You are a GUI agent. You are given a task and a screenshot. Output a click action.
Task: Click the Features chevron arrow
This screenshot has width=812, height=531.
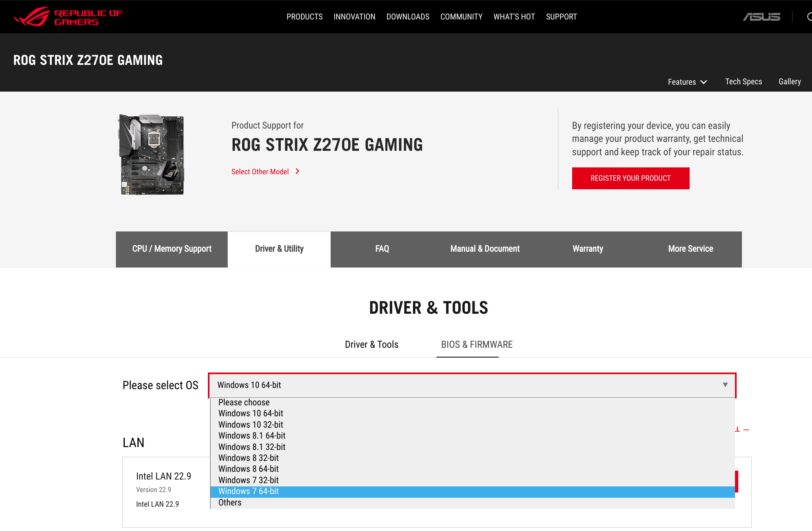(704, 82)
